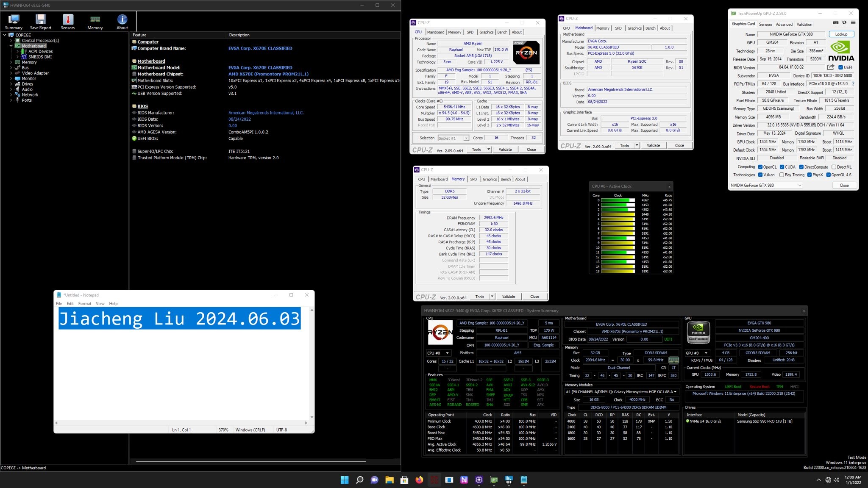Viewport: 868px width, 488px height.
Task: Open the Socket #1 selection dropdown in CPU-Z
Action: pos(467,138)
